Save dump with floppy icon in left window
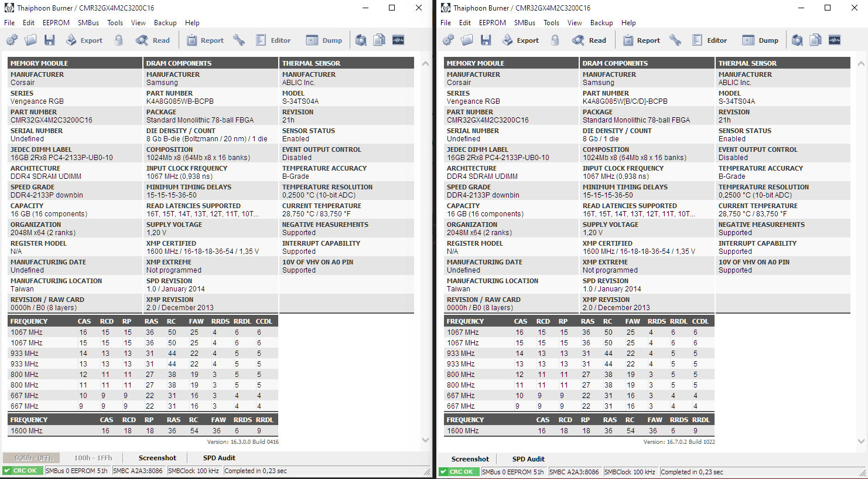The image size is (868, 479). (x=50, y=40)
